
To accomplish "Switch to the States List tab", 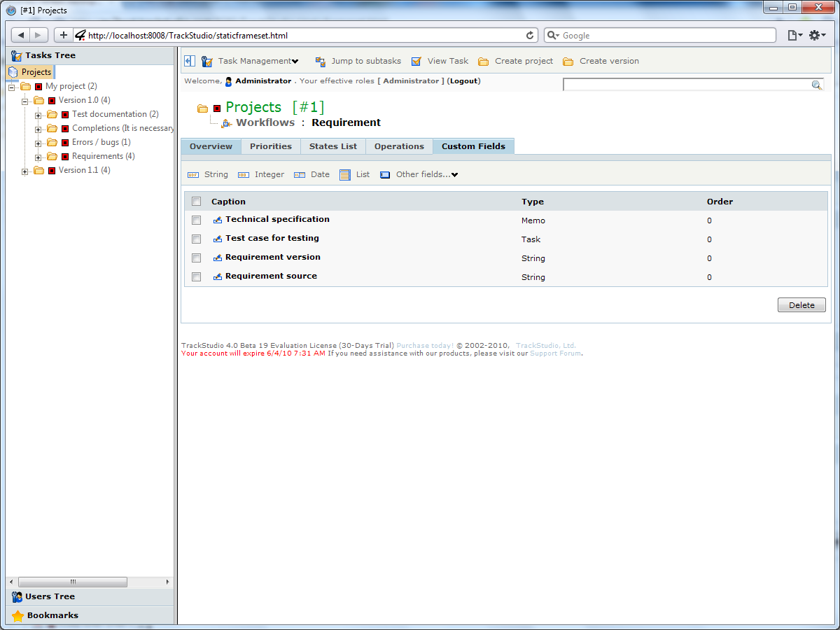I will click(333, 146).
